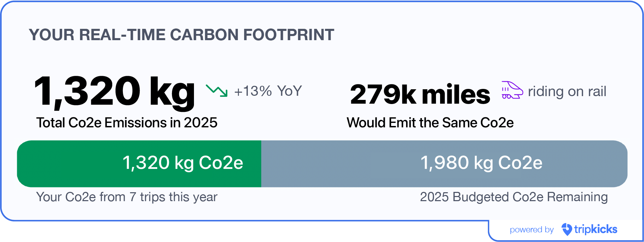Image resolution: width=644 pixels, height=242 pixels.
Task: Click the purple train icon
Action: tap(512, 90)
